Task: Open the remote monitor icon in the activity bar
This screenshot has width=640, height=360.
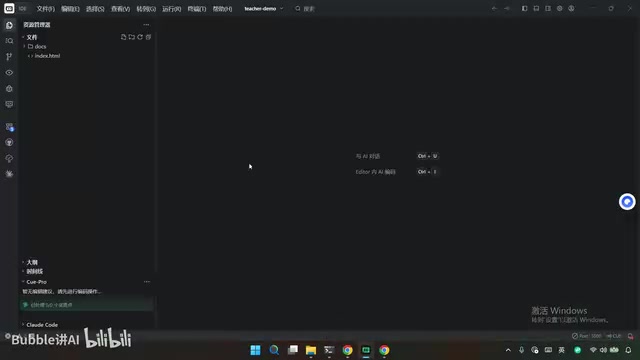Action: pyautogui.click(x=9, y=104)
